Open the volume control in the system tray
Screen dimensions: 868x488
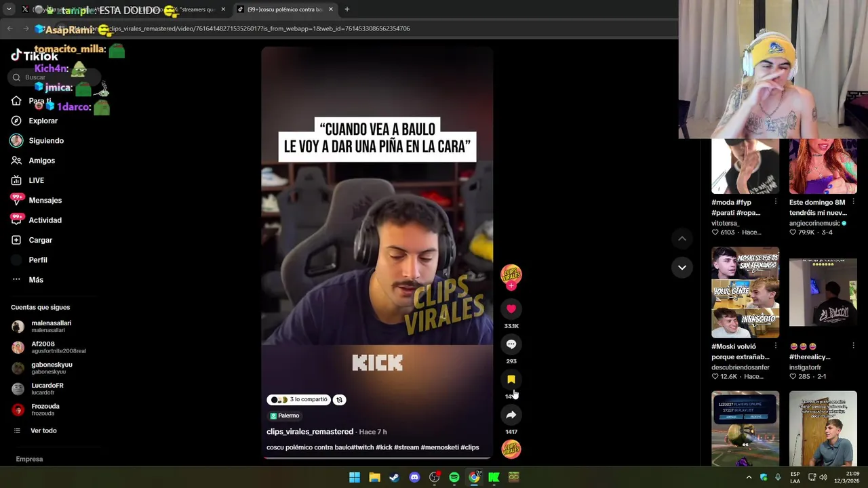[x=823, y=477]
